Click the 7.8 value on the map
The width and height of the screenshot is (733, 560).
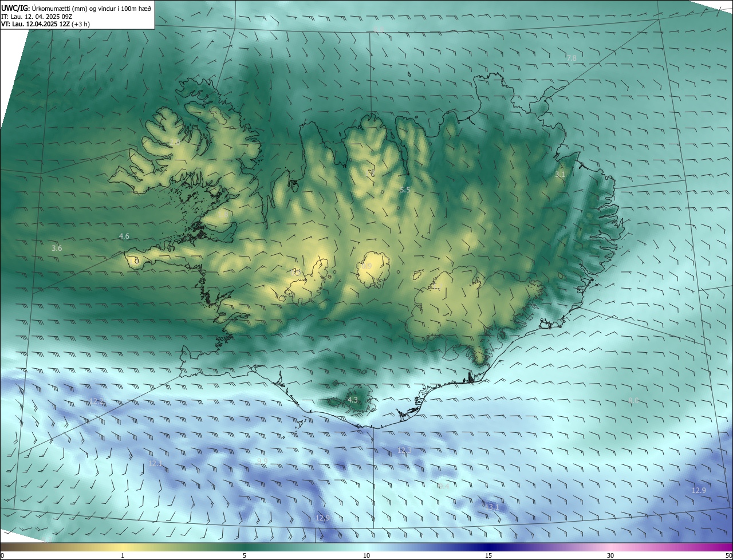pos(572,58)
